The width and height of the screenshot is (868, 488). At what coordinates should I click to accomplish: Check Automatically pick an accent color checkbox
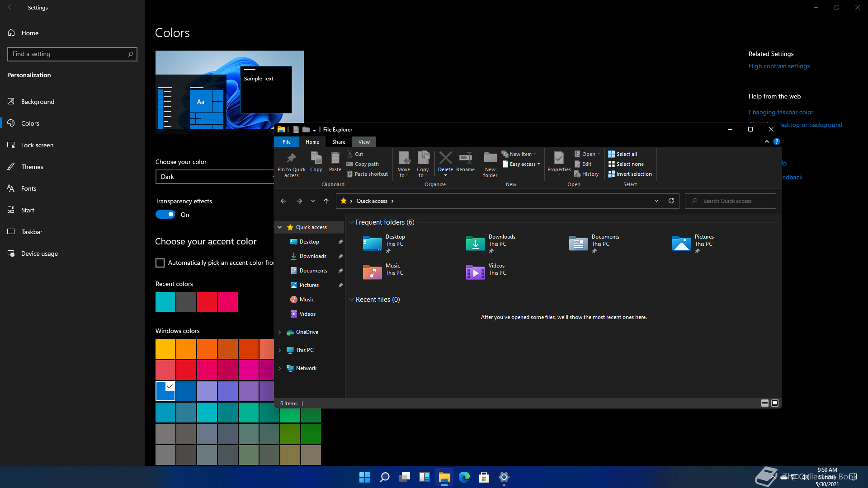click(160, 263)
